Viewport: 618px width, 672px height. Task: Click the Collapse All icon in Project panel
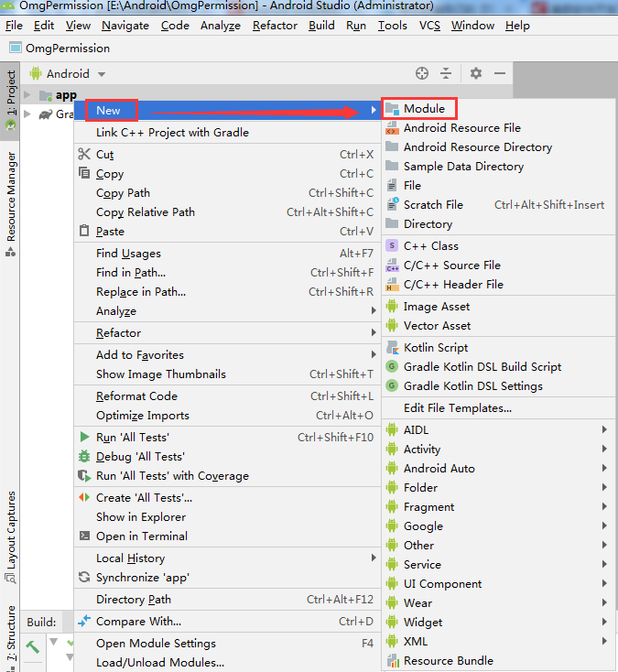[x=446, y=73]
